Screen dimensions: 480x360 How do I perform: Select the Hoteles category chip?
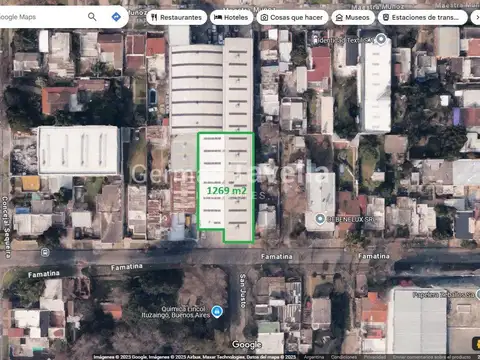(231, 17)
